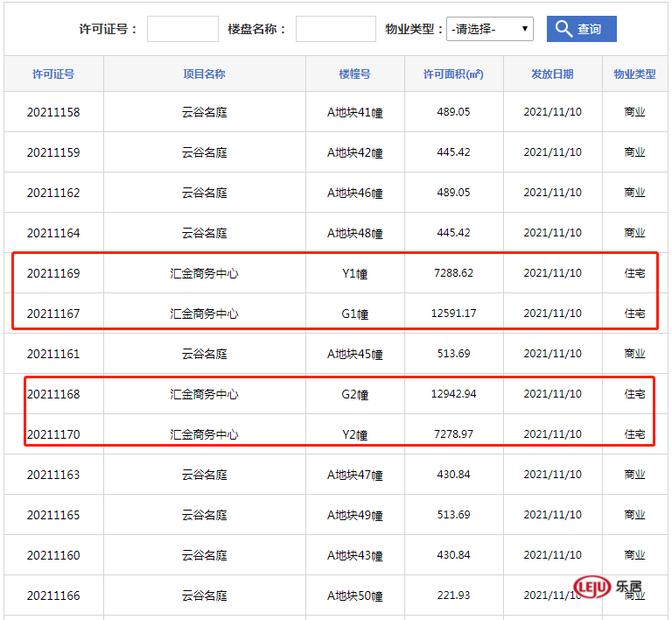The image size is (672, 620).
Task: Click building cell G2幢
Action: 355,394
